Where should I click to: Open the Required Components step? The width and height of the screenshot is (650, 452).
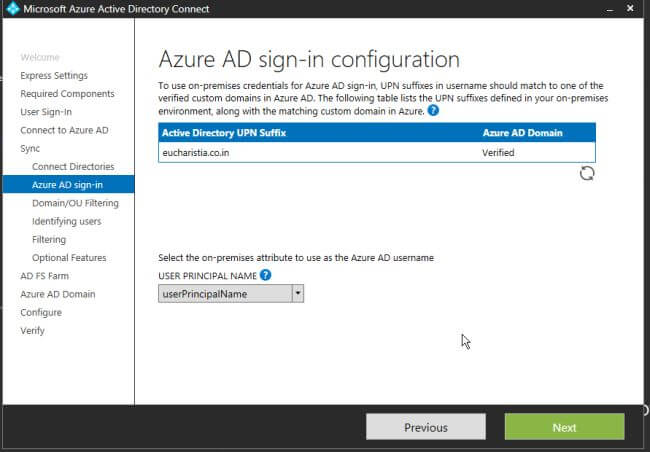click(x=67, y=94)
